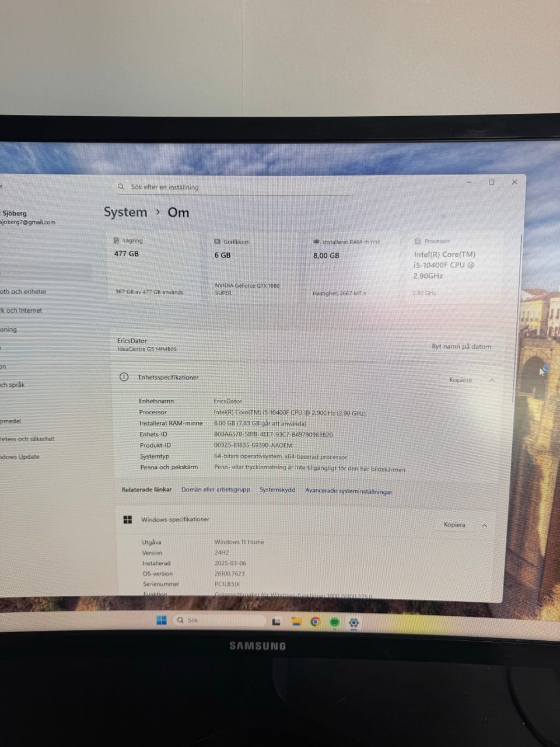Image resolution: width=560 pixels, height=747 pixels.
Task: Click the Installerad date 2025-03-06
Action: click(x=230, y=563)
